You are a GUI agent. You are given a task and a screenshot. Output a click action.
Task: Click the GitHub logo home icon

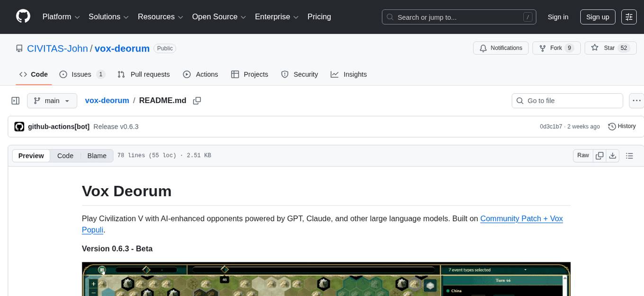click(x=23, y=17)
